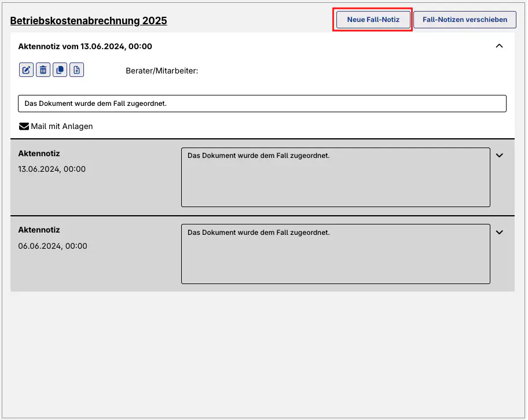Click the Berater/Mitarbeiter label
This screenshot has width=528, height=420.
click(162, 71)
